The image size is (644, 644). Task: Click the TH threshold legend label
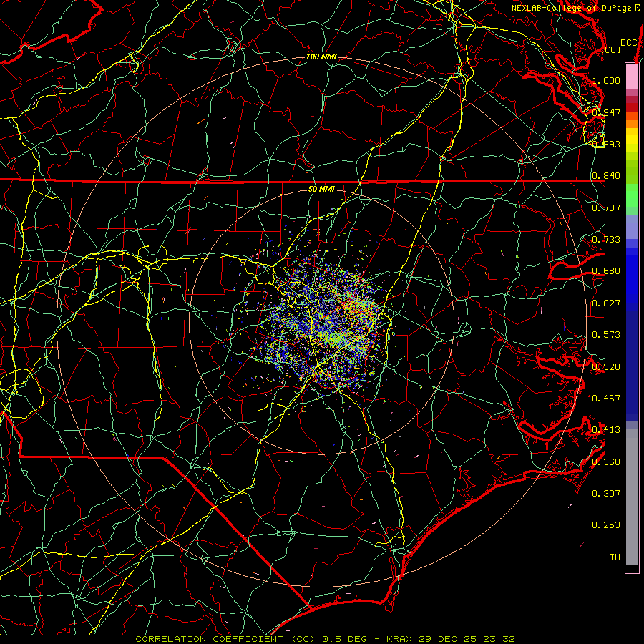[x=615, y=557]
